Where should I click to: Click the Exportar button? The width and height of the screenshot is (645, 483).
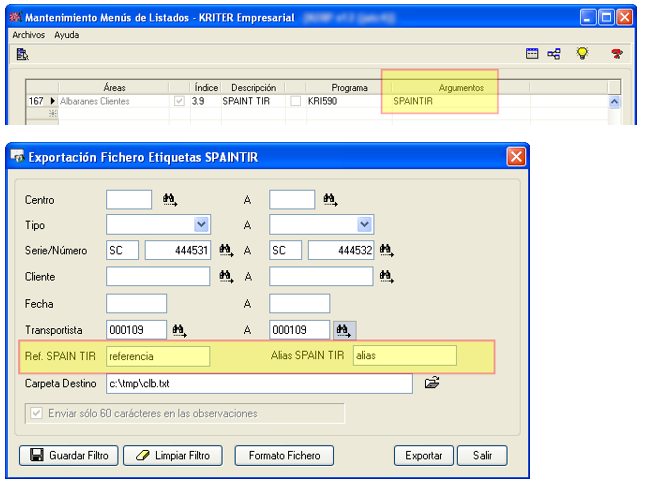423,455
